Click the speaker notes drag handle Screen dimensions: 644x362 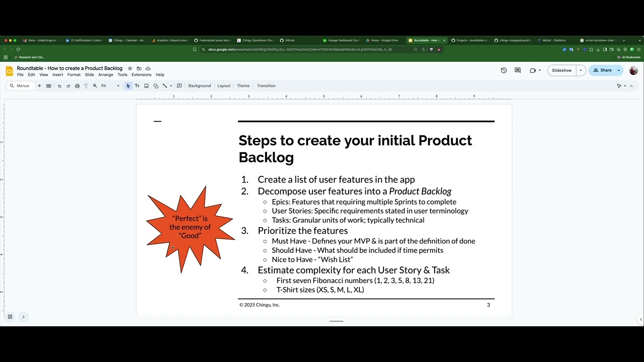(x=336, y=321)
